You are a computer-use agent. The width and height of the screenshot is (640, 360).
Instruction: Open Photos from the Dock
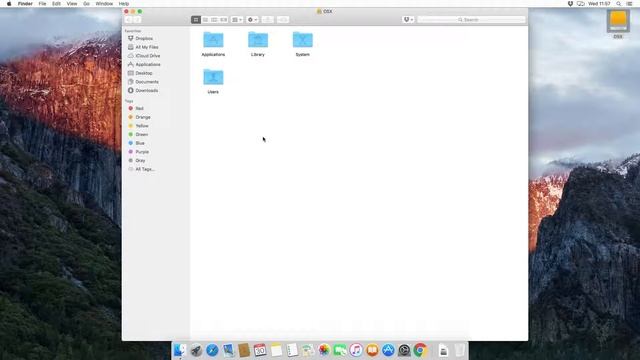point(324,350)
